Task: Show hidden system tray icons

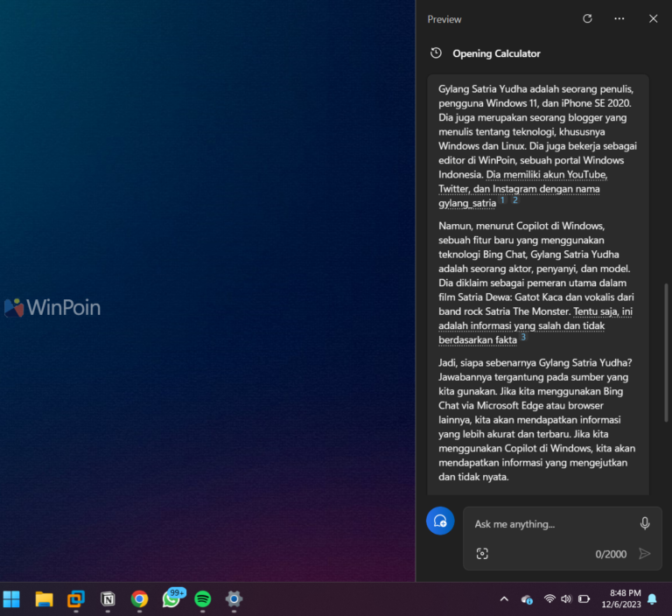Action: coord(504,598)
